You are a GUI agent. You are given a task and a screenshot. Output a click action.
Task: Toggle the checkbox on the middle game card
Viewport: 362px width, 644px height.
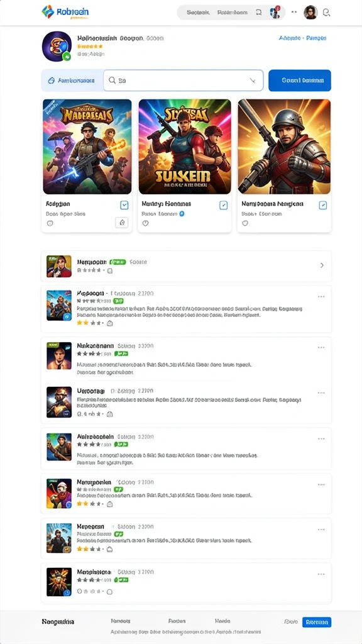(x=223, y=205)
